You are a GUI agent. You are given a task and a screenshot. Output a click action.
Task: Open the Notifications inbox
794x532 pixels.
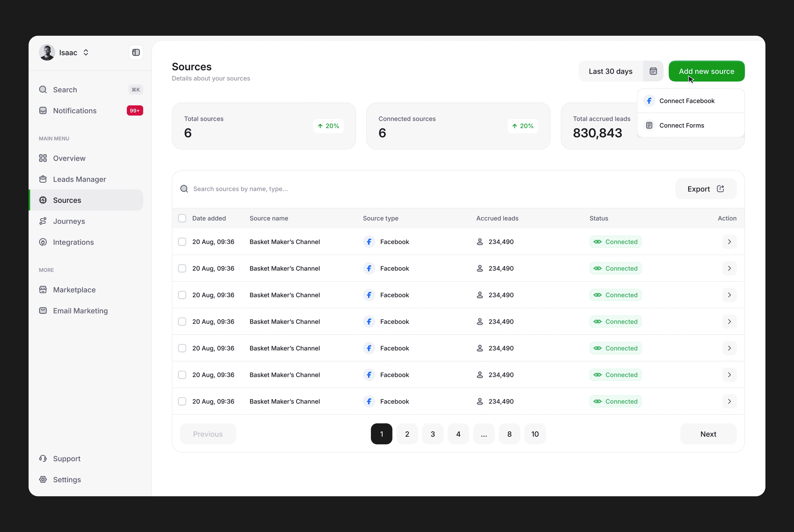tap(91, 111)
